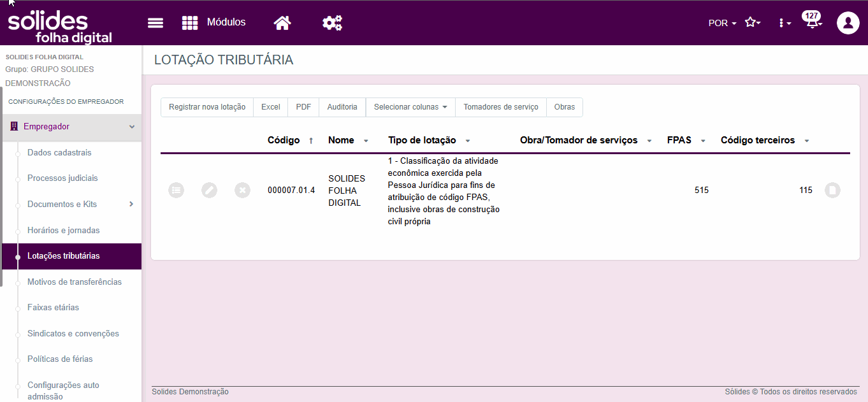Open Motivos de transferências in the sidebar
Viewport: 868px width, 402px height.
click(75, 282)
